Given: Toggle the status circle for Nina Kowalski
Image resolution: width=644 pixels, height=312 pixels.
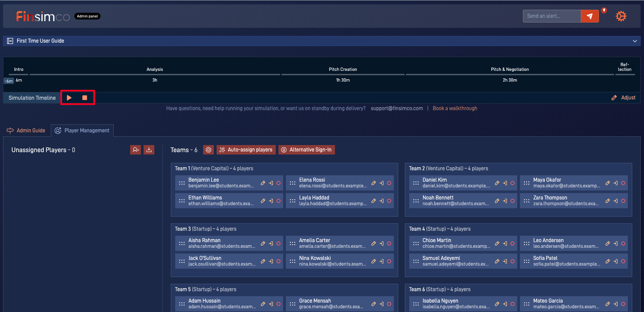Looking at the screenshot, I should pos(389,261).
